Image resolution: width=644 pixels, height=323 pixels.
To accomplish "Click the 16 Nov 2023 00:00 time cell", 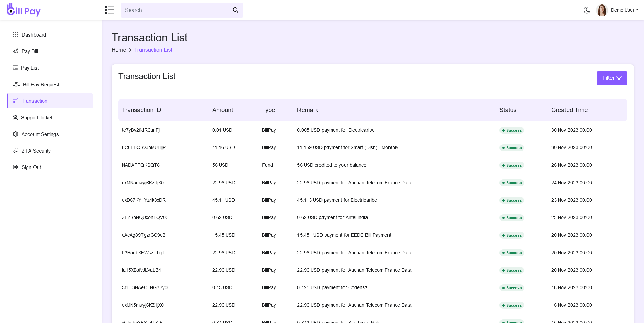I will pos(572,305).
